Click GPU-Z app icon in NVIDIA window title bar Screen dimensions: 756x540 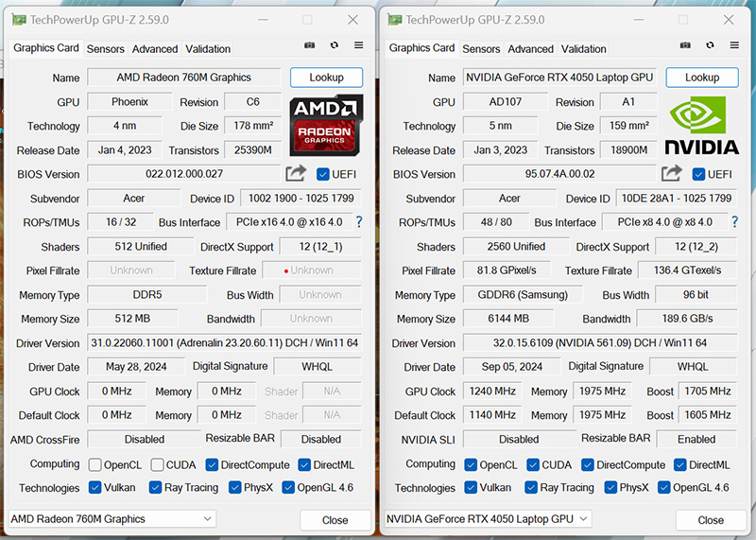pyautogui.click(x=395, y=20)
